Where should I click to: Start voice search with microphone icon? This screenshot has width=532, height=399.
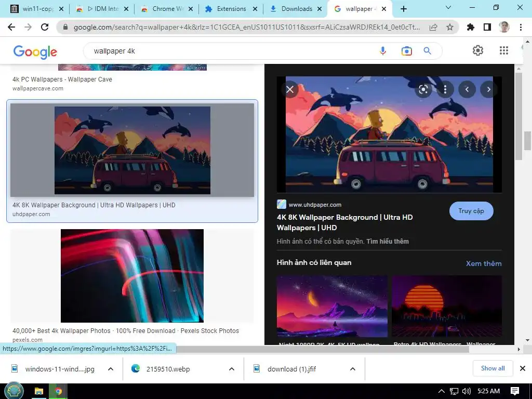pos(383,51)
